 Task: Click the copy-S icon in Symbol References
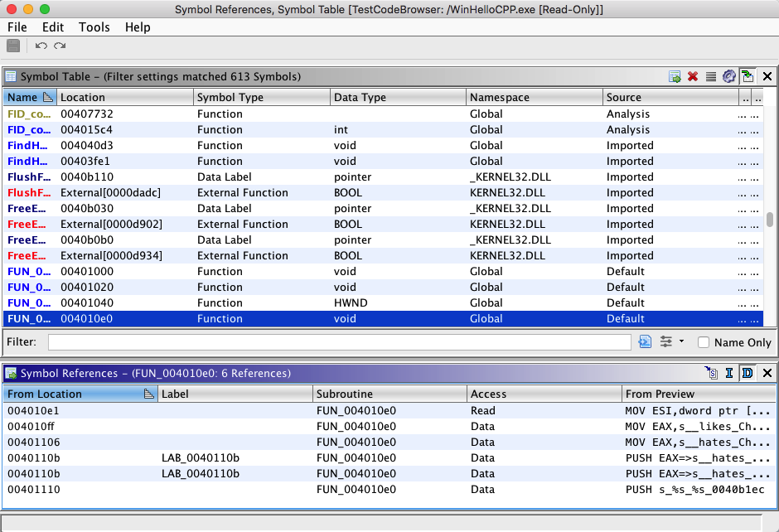coord(711,373)
